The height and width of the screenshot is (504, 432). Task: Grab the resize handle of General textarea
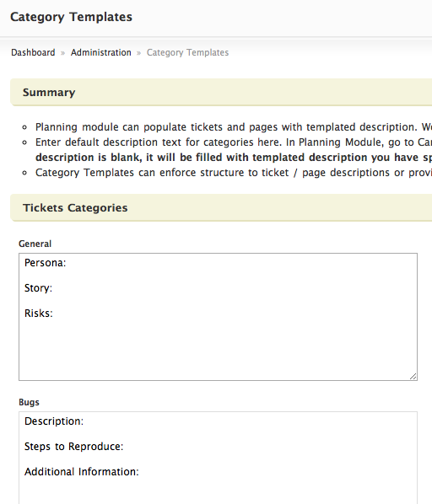point(413,377)
